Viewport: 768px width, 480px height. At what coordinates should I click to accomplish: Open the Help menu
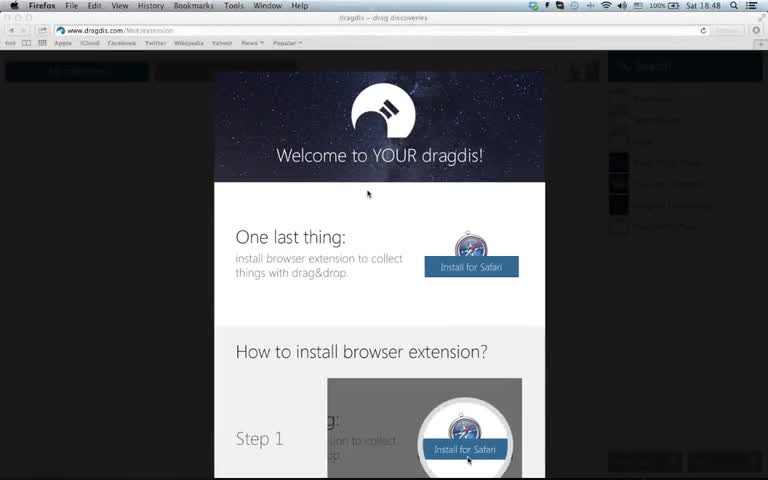point(300,6)
